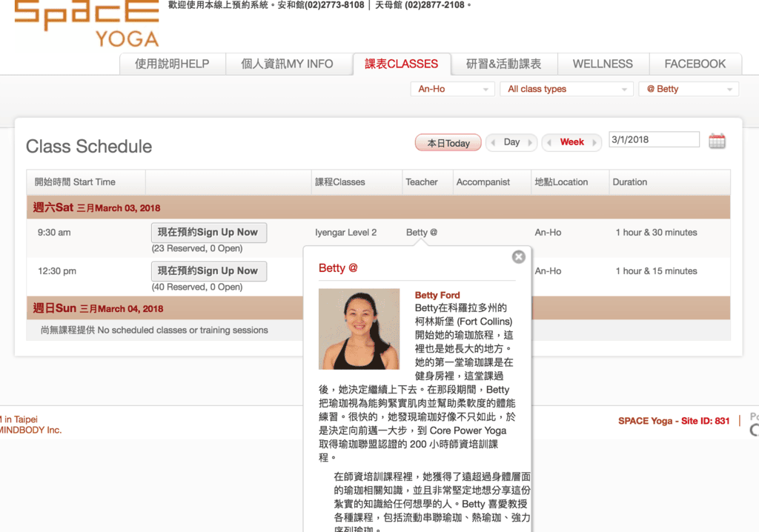Go to previous day using Day left arrow
The image size is (759, 532).
tap(491, 143)
